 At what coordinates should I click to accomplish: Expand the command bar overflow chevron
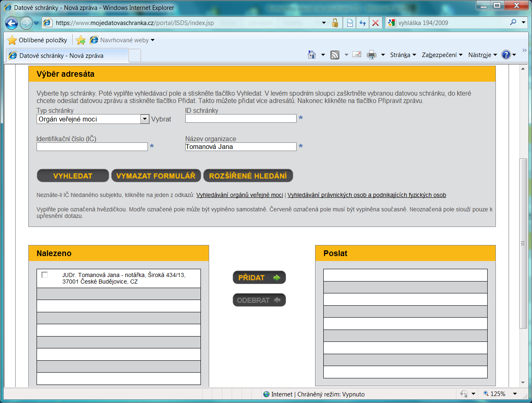[524, 50]
